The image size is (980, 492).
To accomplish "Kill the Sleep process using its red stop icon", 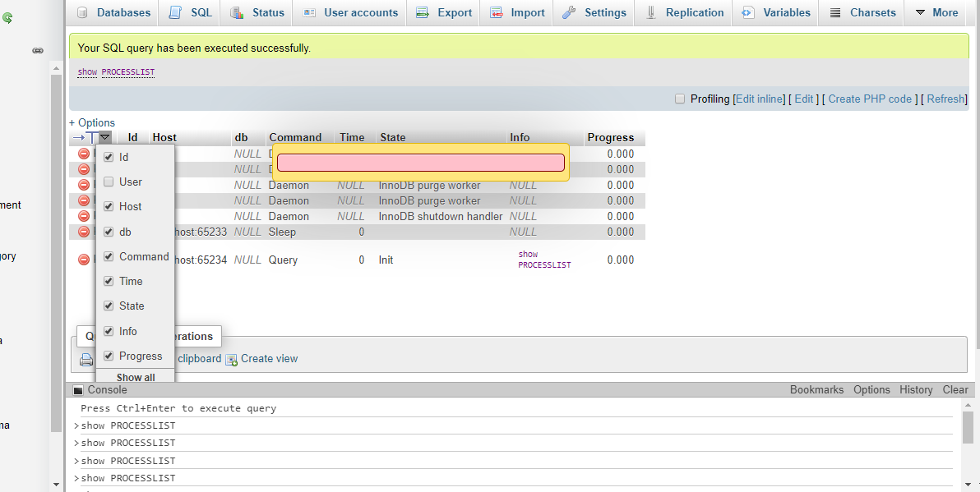I will click(84, 232).
